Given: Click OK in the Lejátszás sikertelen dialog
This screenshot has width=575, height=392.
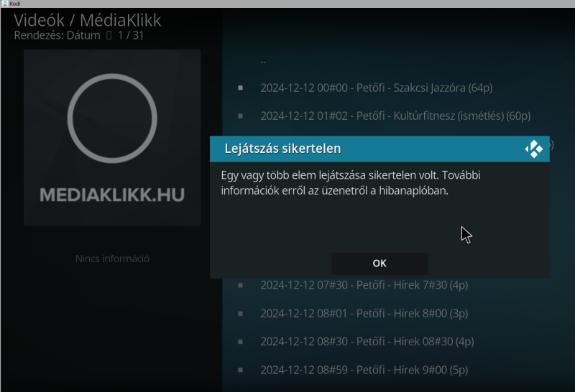Looking at the screenshot, I should coord(379,263).
